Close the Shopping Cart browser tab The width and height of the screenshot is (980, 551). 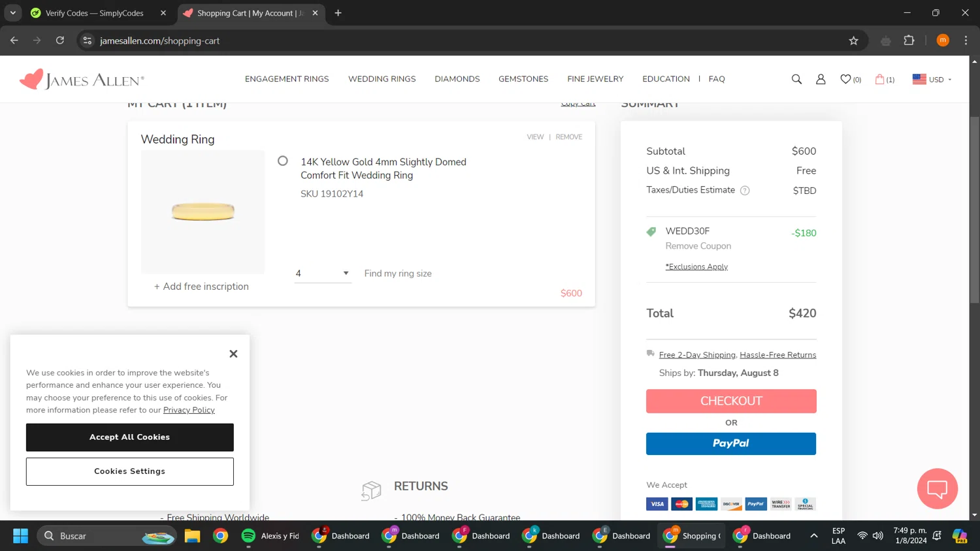(x=315, y=13)
